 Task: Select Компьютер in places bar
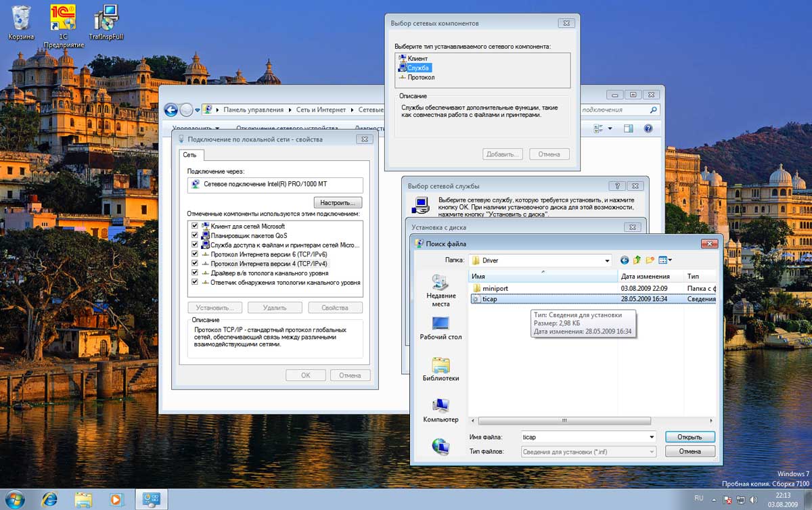pos(441,411)
